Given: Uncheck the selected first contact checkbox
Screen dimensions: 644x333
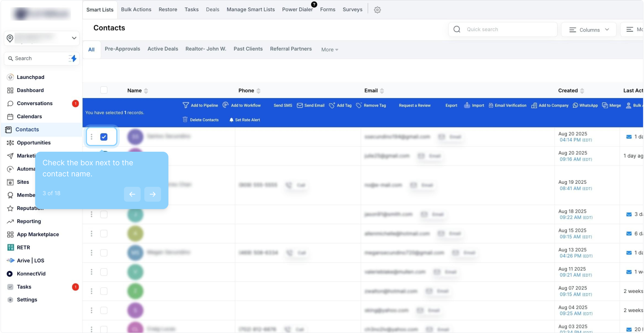Looking at the screenshot, I should (x=104, y=137).
